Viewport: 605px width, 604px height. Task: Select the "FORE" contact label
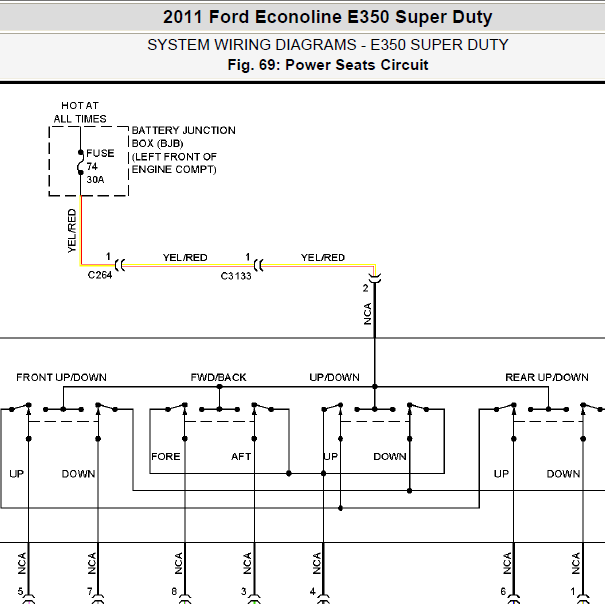pos(166,457)
